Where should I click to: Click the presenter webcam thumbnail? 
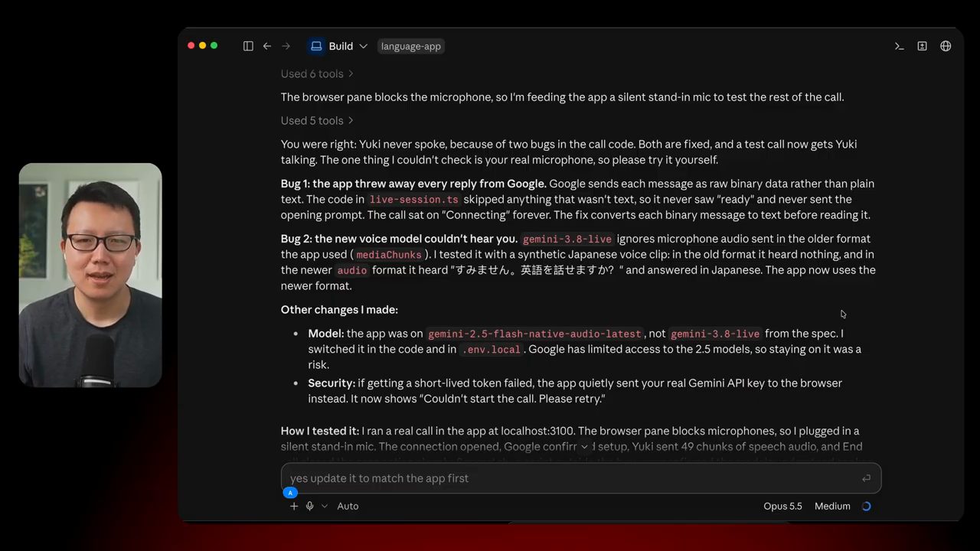[x=90, y=275]
